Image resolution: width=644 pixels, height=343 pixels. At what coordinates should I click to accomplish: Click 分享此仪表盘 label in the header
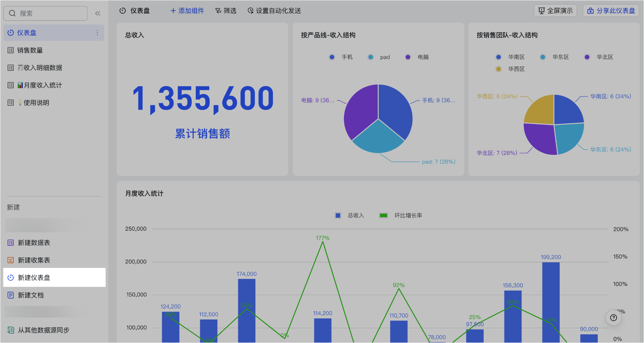click(615, 11)
